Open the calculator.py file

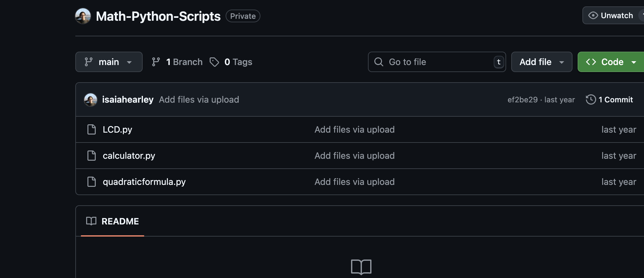pos(129,156)
